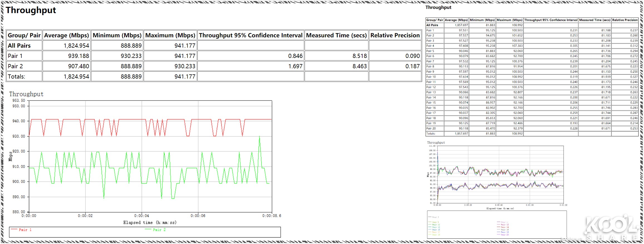
Task: Select measured time value 8.518
Action: coord(360,56)
